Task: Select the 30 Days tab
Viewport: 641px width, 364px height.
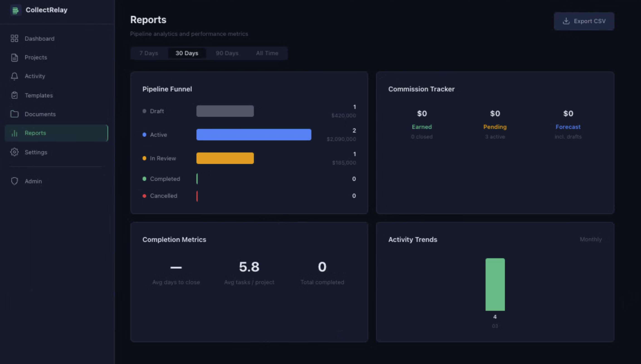Action: (187, 53)
